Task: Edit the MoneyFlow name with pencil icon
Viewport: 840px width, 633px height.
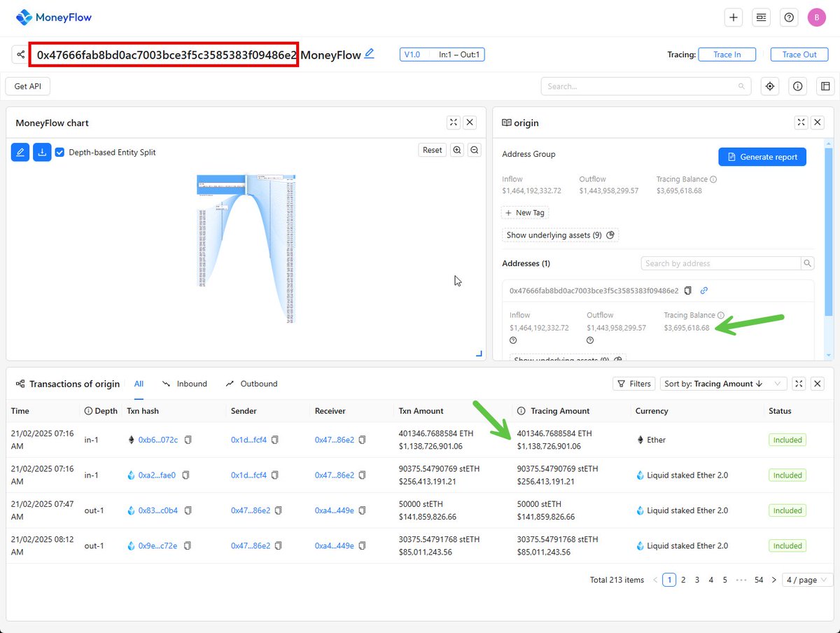Action: point(369,53)
